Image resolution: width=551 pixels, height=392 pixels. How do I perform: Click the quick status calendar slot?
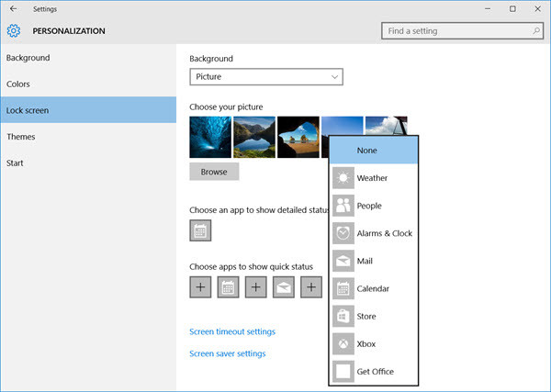(228, 287)
